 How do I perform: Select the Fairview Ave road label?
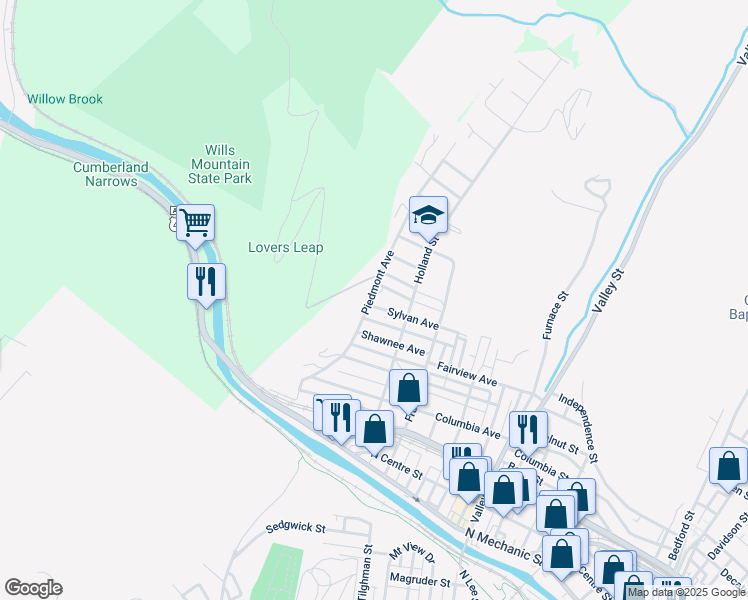468,374
